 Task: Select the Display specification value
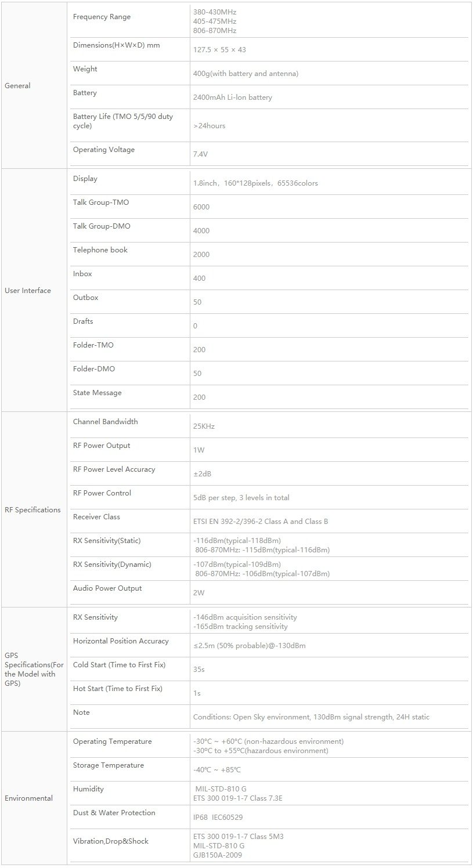coord(255,183)
